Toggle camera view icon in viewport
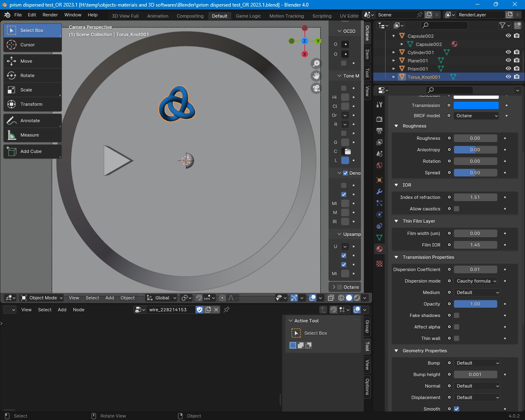Viewport: 525px width, 420px height. (x=316, y=88)
